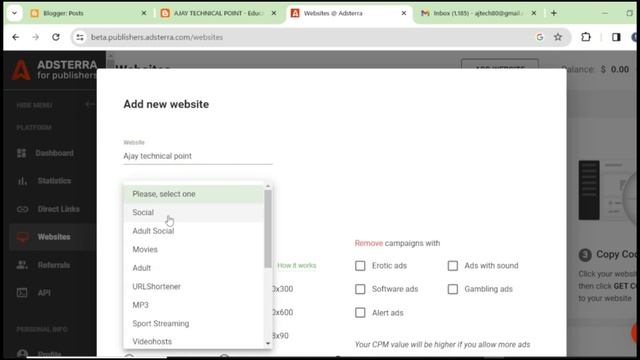Viewport: 640px width, 360px height.
Task: Bookmark this page with star icon
Action: coord(558,37)
